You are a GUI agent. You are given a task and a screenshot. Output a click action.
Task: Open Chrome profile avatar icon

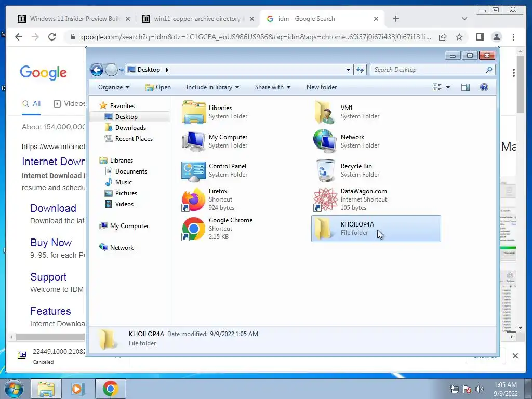pos(497,37)
